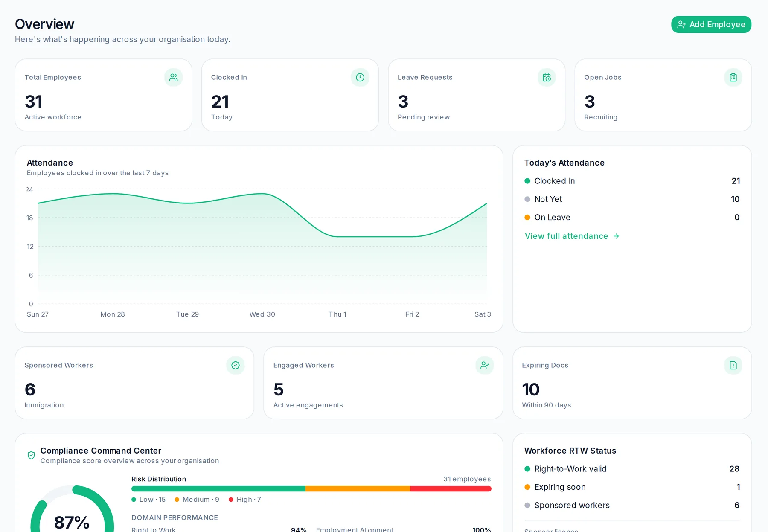Open the View full attendance link
The height and width of the screenshot is (532, 768).
point(572,236)
